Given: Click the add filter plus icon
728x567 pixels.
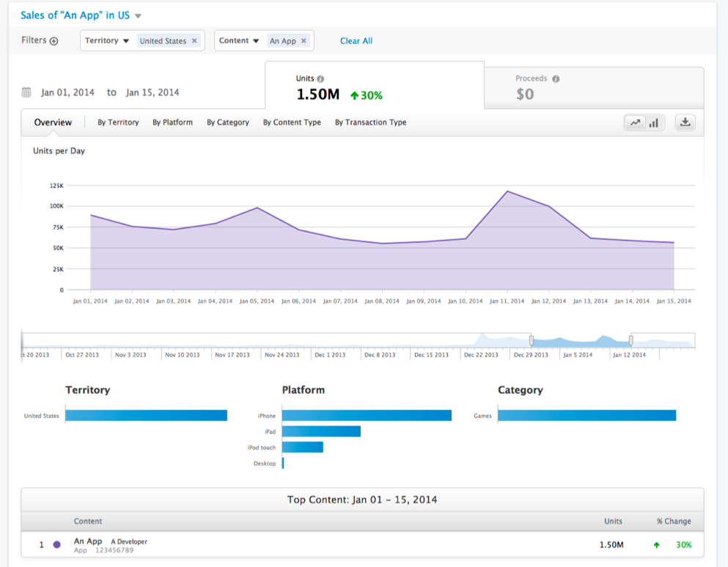Looking at the screenshot, I should [x=54, y=41].
